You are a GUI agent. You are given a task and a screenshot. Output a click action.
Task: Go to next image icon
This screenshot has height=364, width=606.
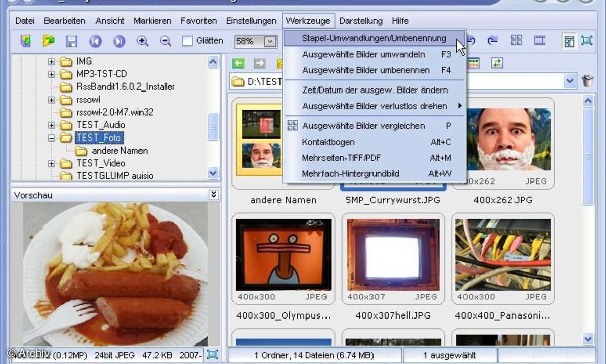point(119,41)
